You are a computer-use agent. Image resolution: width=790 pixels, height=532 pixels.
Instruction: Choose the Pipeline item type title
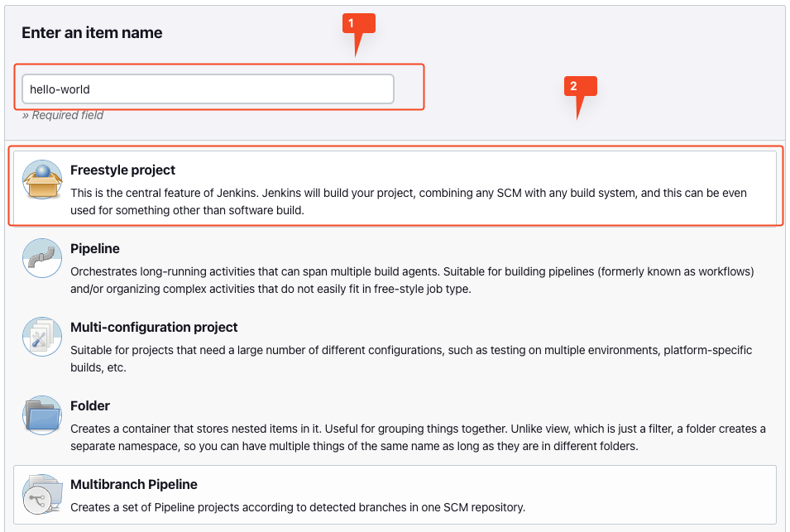95,248
